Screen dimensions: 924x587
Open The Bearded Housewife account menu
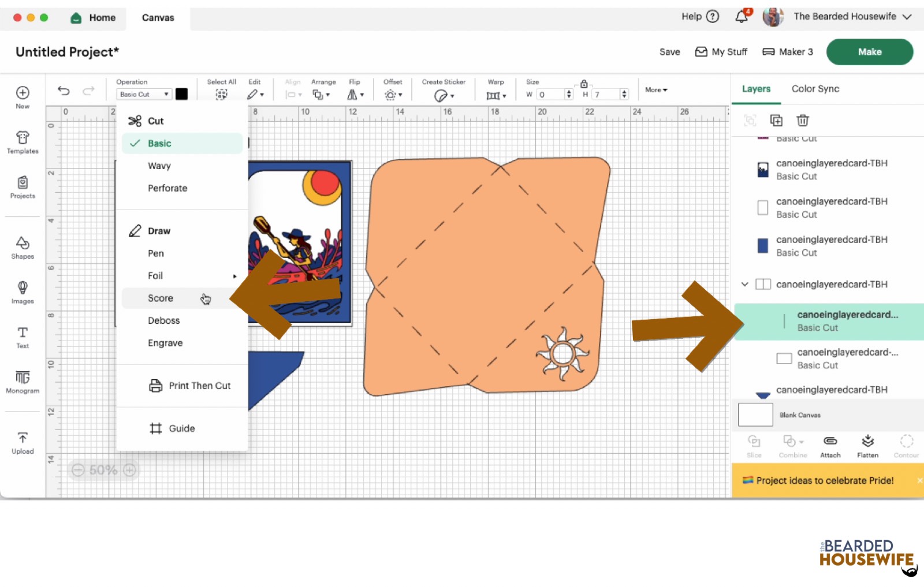coord(853,17)
